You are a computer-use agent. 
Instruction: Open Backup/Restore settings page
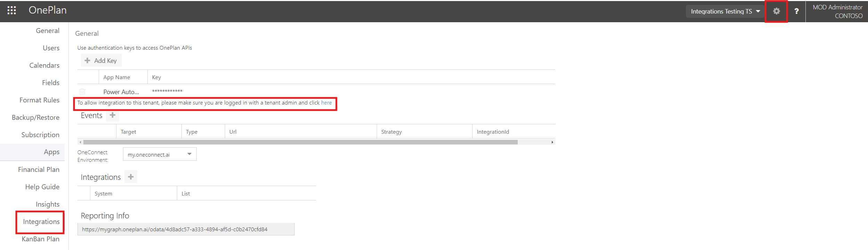click(x=35, y=117)
